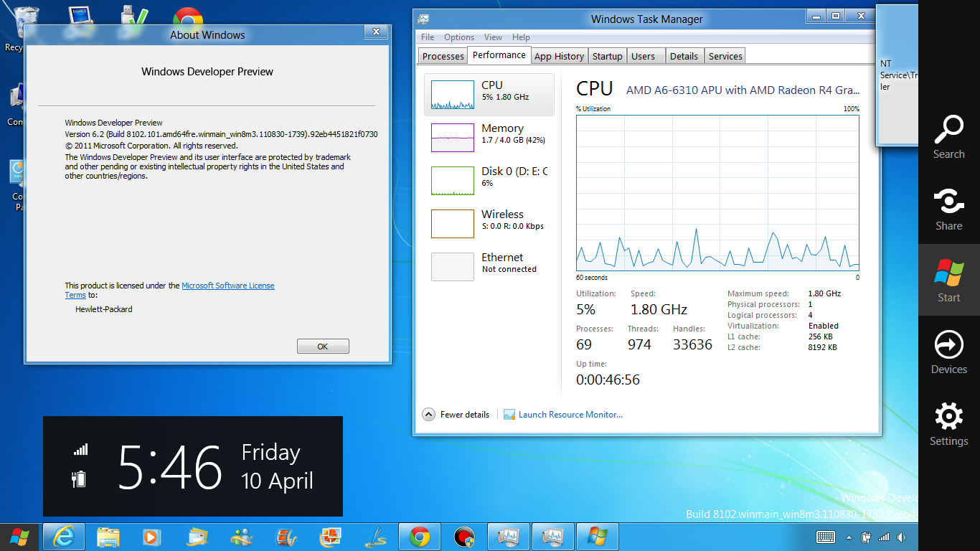980x551 pixels.
Task: Click the Virtualization value Enabled
Action: coord(824,326)
